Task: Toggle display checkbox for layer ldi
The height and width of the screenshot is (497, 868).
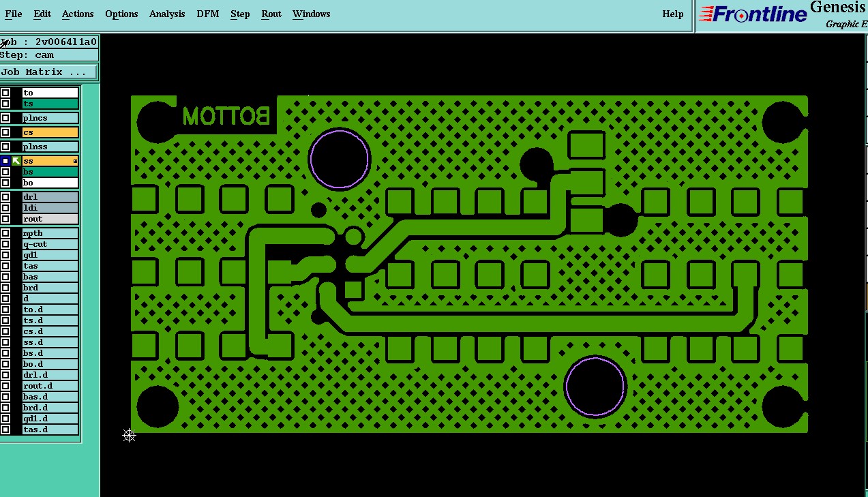Action: coord(5,208)
